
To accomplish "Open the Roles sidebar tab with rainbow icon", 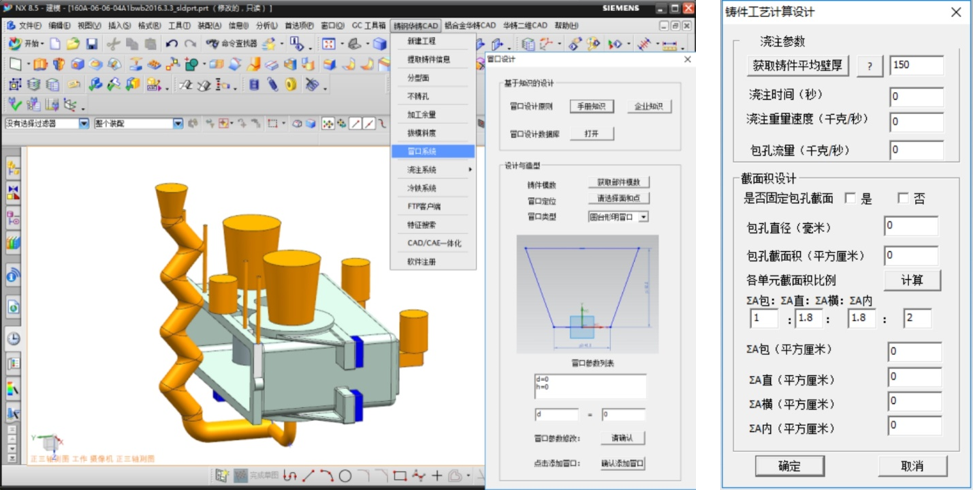I will point(13,389).
